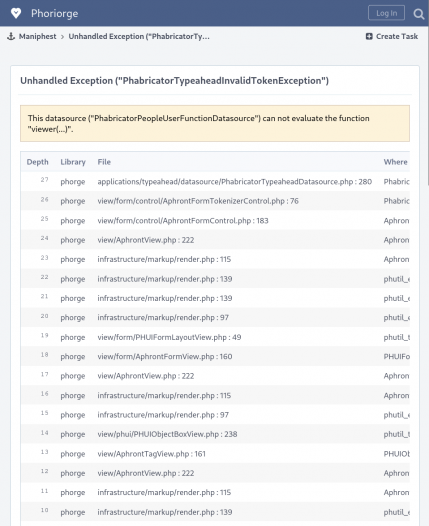Click the Maniphest anchor icon
Screen dimensions: 429x526
tap(11, 36)
